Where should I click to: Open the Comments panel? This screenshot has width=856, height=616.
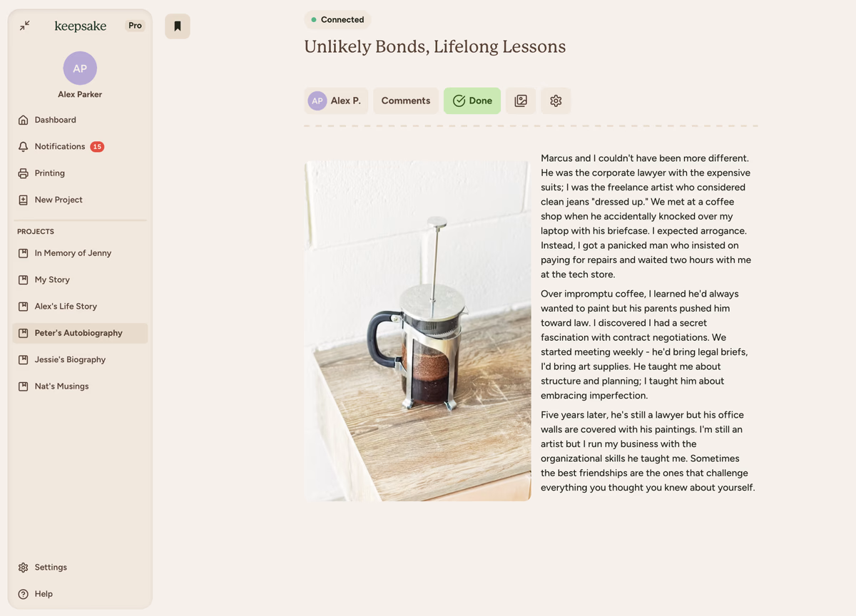(405, 101)
